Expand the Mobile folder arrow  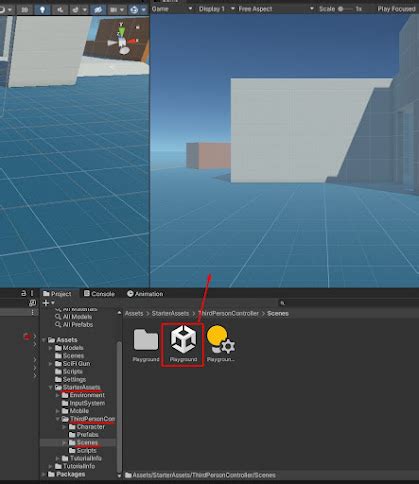(58, 411)
